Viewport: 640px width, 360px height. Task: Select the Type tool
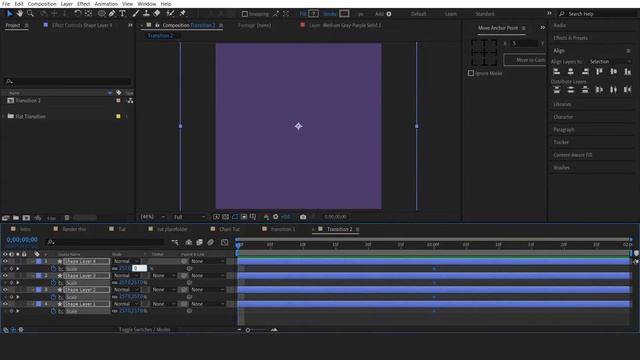pos(122,13)
